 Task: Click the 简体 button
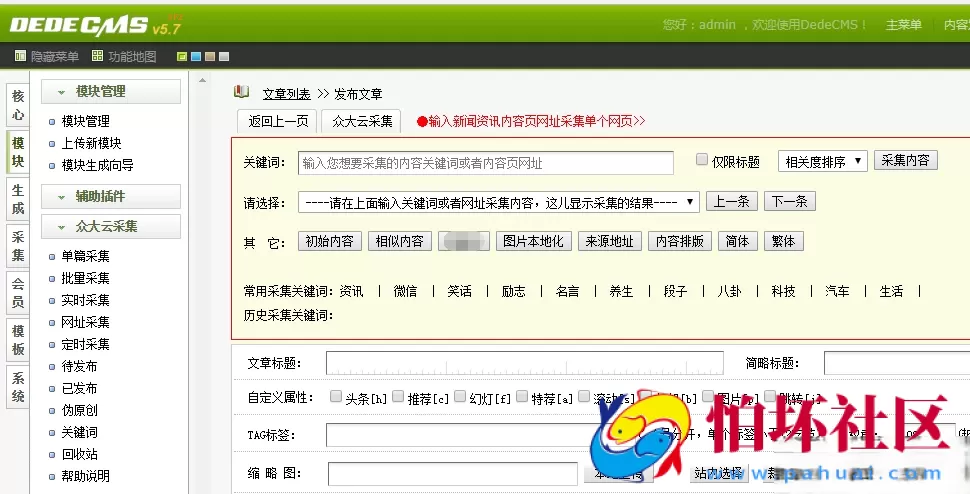point(738,241)
